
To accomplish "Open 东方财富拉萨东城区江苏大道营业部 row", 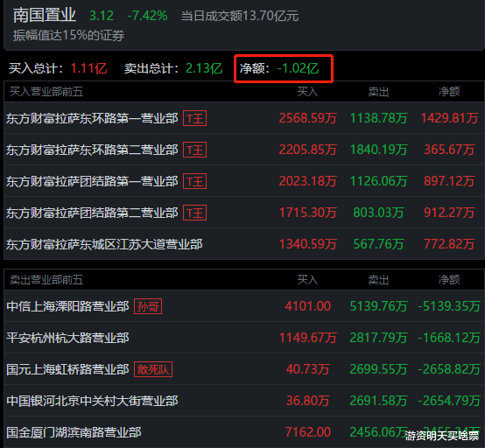I will coord(244,244).
